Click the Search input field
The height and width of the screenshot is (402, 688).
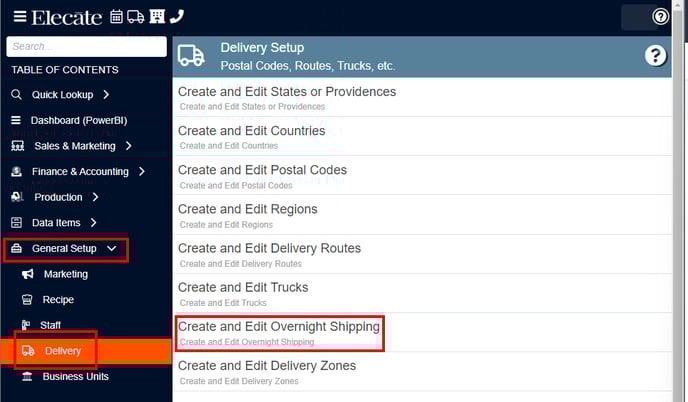(86, 47)
